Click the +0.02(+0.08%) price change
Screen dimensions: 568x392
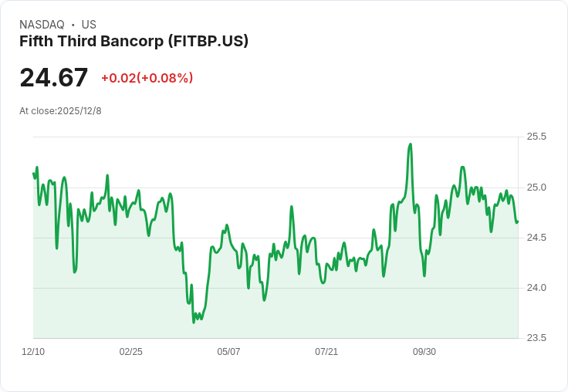click(147, 78)
